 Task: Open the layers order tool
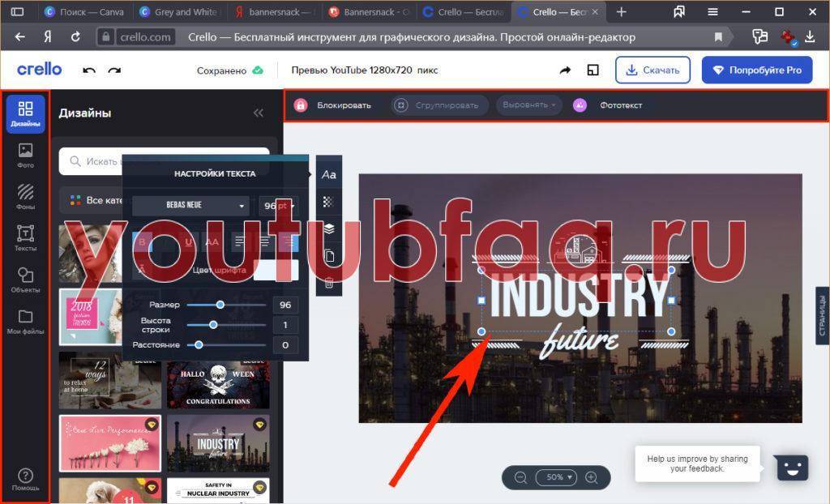(329, 229)
